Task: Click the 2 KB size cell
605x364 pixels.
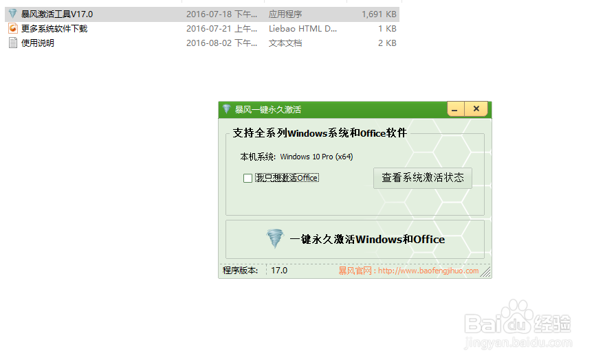Action: [x=387, y=43]
